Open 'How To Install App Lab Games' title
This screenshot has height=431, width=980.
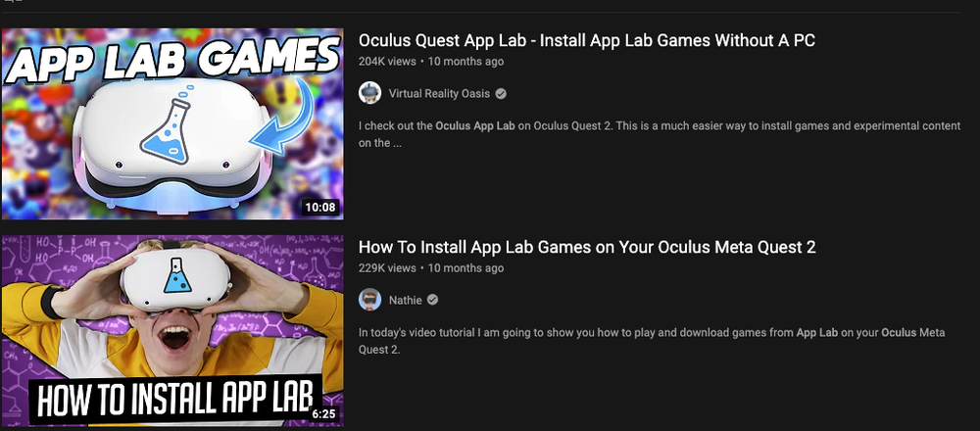(587, 248)
